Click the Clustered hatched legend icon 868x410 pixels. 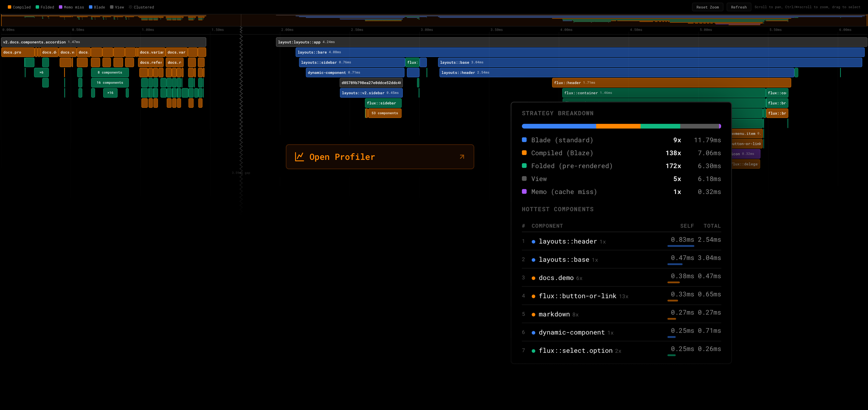130,7
